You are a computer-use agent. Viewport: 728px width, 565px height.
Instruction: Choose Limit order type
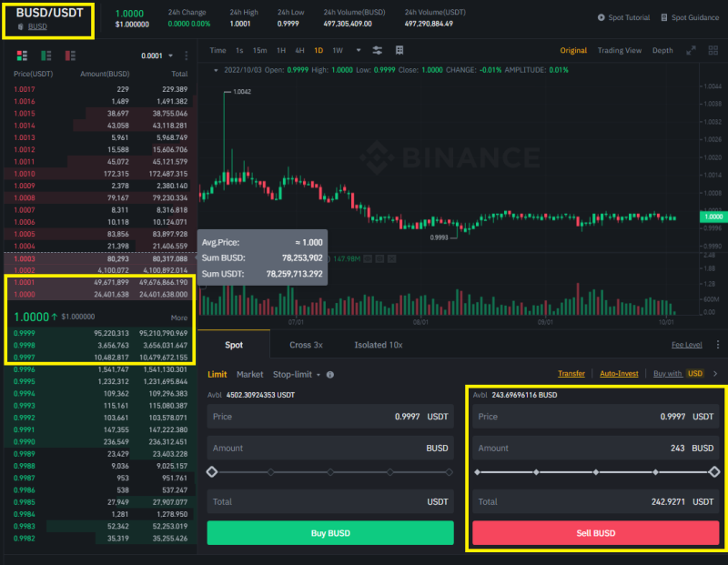coord(217,374)
